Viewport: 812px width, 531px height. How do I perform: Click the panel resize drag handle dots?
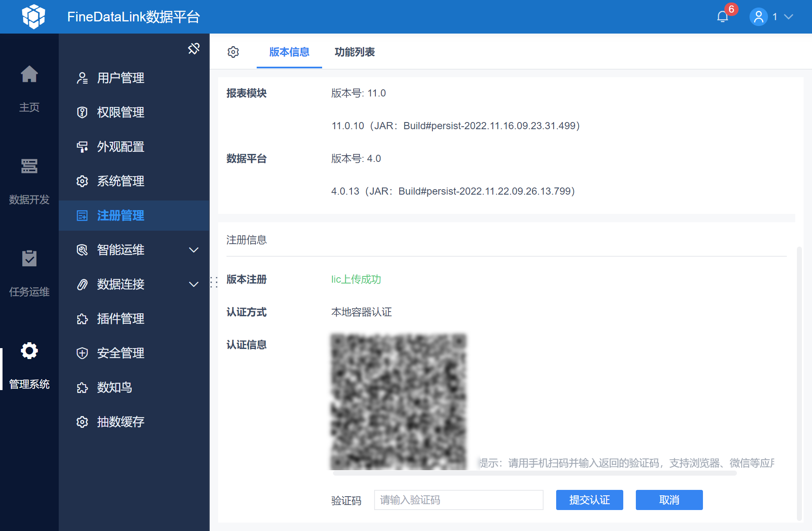(x=214, y=282)
